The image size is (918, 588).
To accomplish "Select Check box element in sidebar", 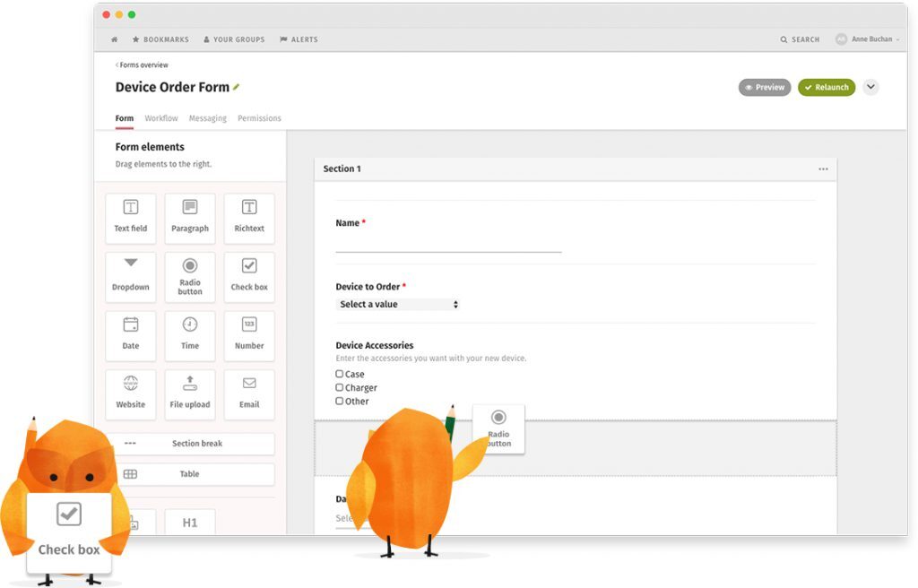I will (249, 277).
